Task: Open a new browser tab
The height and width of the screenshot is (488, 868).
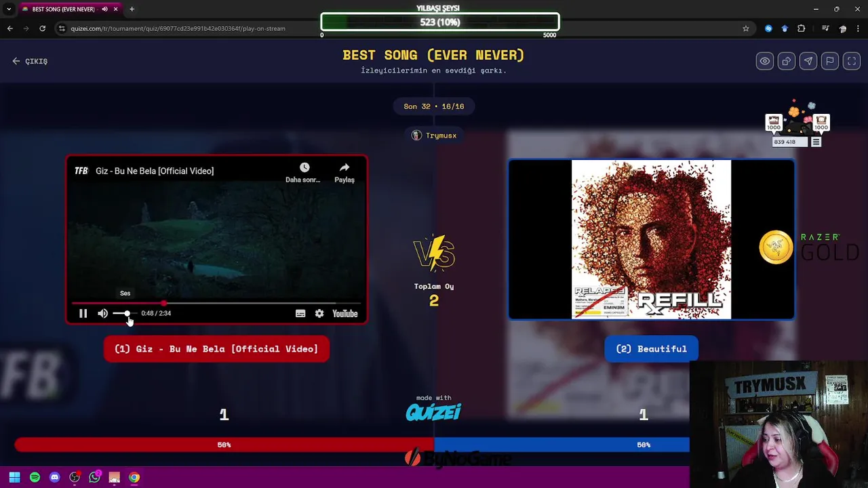Action: click(132, 9)
